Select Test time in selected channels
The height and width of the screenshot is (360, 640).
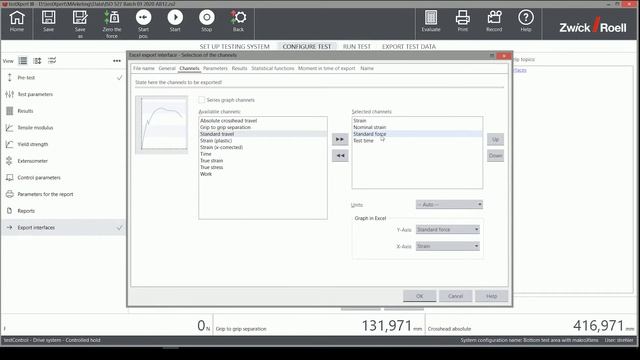click(417, 140)
